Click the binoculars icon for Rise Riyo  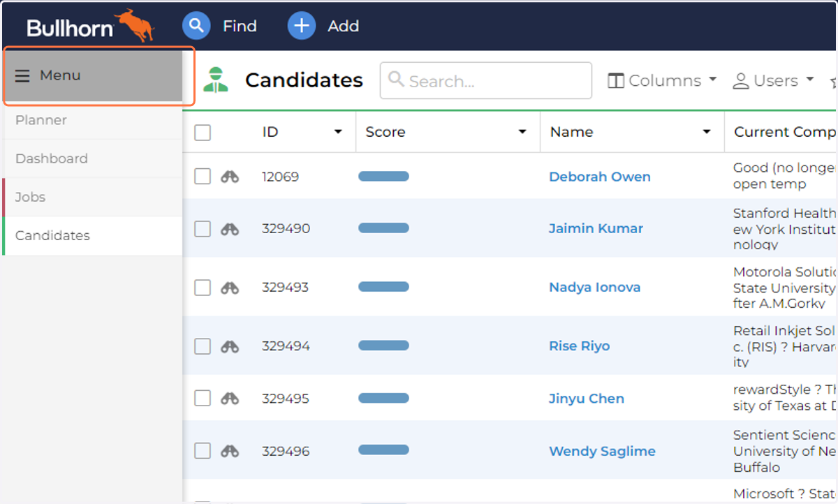click(230, 346)
